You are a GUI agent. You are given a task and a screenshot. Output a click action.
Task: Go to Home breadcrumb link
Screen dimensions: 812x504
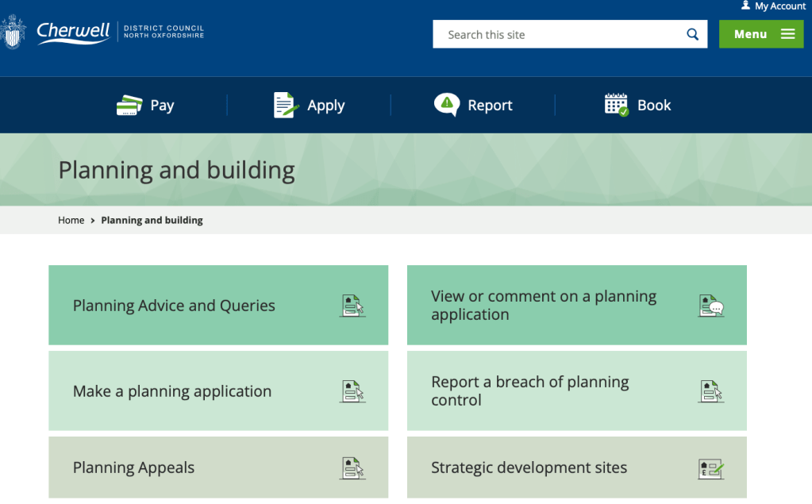coord(71,220)
